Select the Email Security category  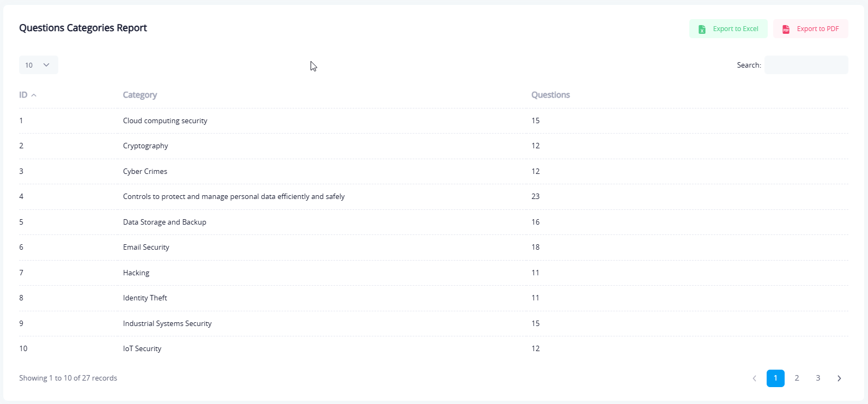pos(146,248)
